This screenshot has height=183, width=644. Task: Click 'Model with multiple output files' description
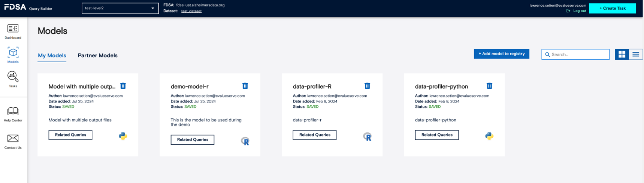click(80, 120)
